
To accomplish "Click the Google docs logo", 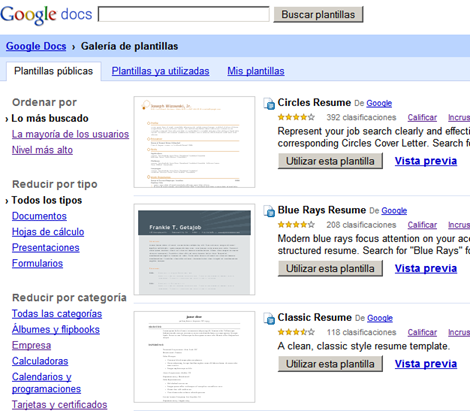I will click(46, 15).
